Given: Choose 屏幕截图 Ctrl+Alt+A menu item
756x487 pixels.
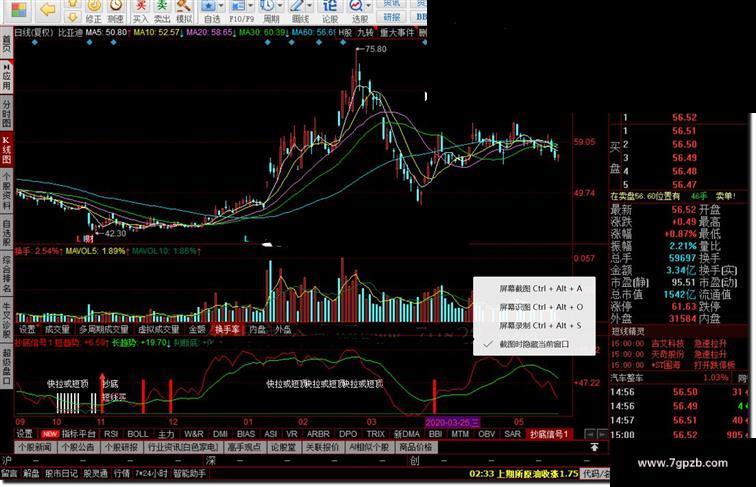Looking at the screenshot, I should (534, 288).
